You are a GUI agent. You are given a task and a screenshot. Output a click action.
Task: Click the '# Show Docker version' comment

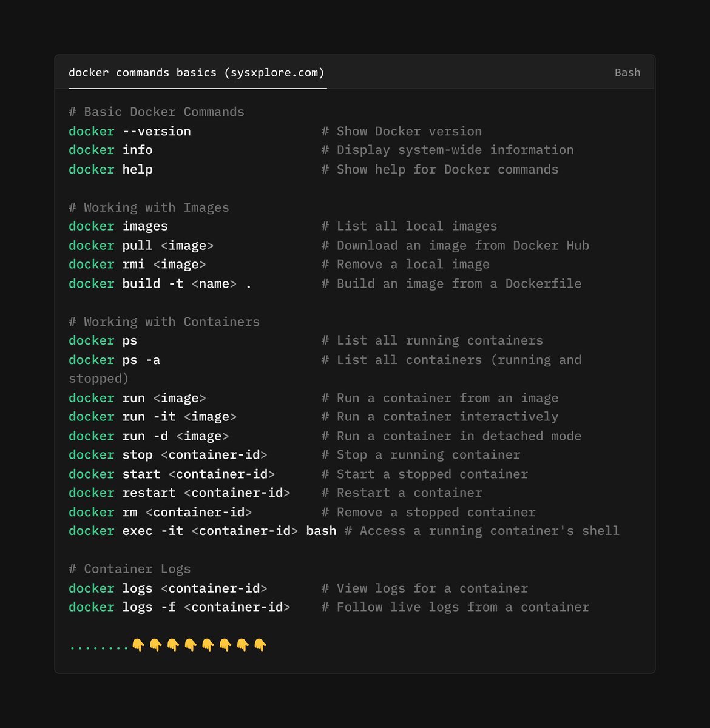[402, 131]
